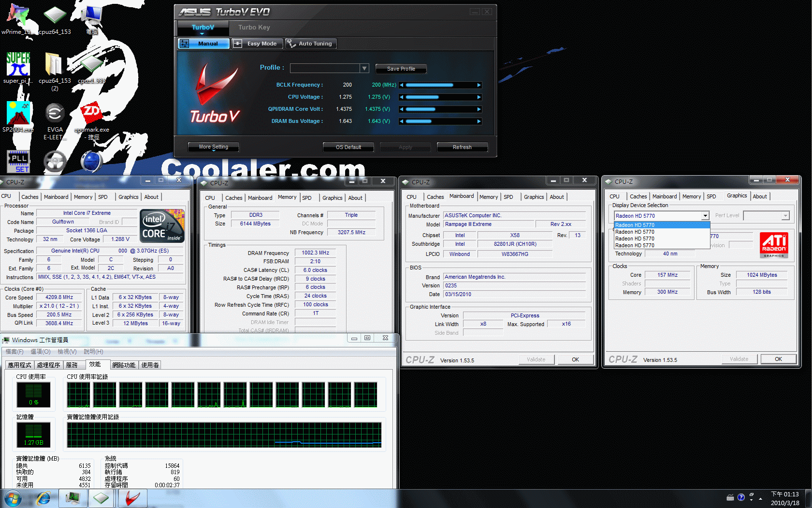Select the TurboV EVO taskbar button
Screen dimensions: 812x508
coord(132,498)
